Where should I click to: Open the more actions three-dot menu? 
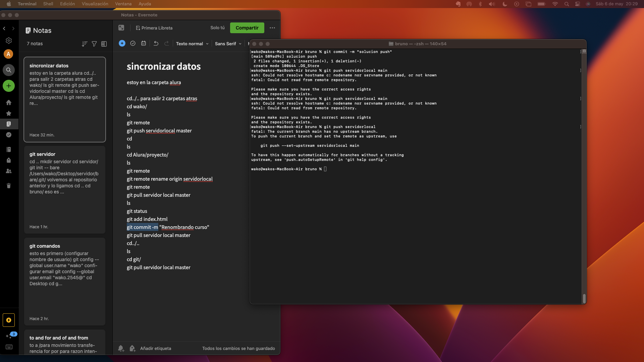pyautogui.click(x=272, y=28)
